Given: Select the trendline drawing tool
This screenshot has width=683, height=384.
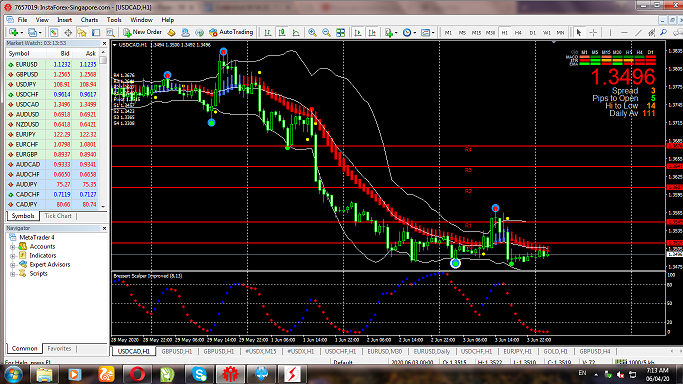Looking at the screenshot, I should click(638, 33).
